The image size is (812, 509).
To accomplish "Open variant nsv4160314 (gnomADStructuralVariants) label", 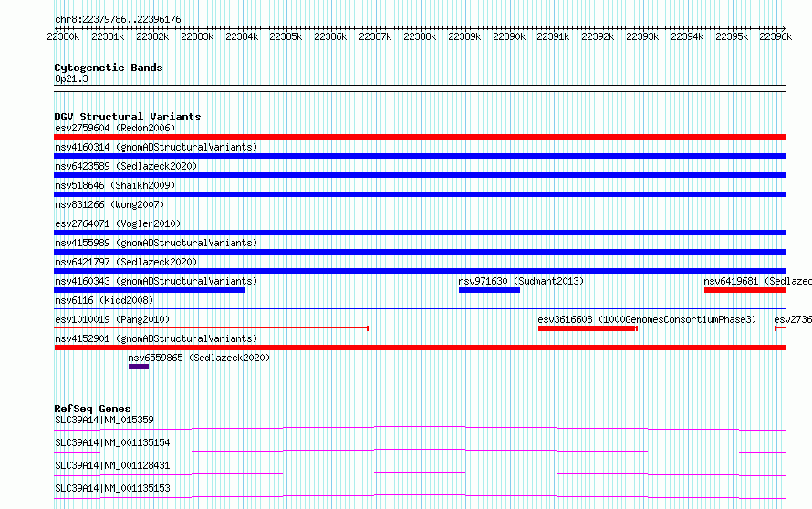I will pos(156,147).
